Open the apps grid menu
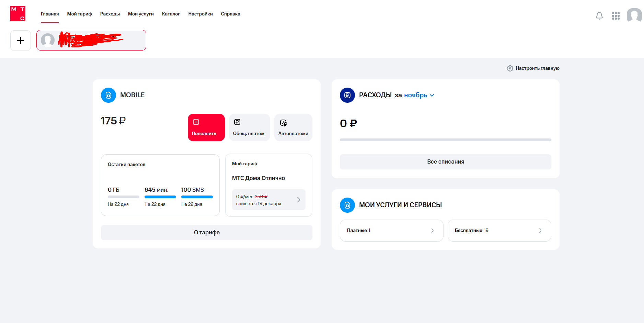Screen dimensions: 644x323 pyautogui.click(x=616, y=16)
